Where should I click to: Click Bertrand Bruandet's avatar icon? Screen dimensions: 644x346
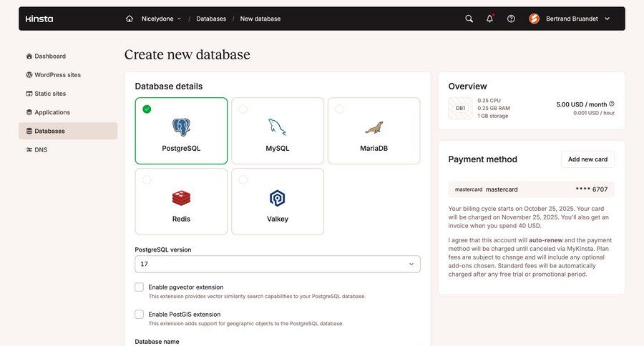pyautogui.click(x=534, y=19)
